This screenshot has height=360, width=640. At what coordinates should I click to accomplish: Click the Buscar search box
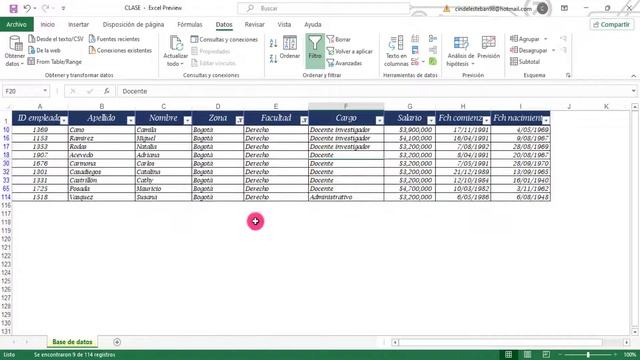(323, 8)
